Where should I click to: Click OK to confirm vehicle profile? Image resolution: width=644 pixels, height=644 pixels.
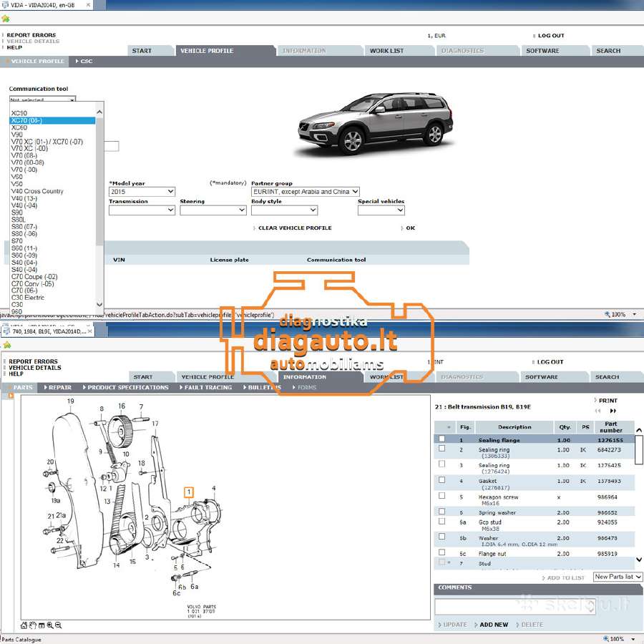(409, 228)
